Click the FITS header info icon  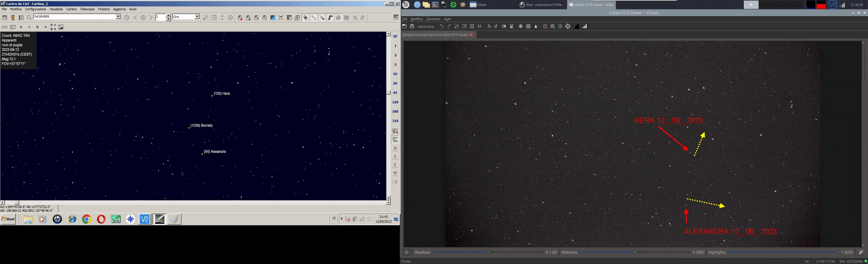pos(560,26)
